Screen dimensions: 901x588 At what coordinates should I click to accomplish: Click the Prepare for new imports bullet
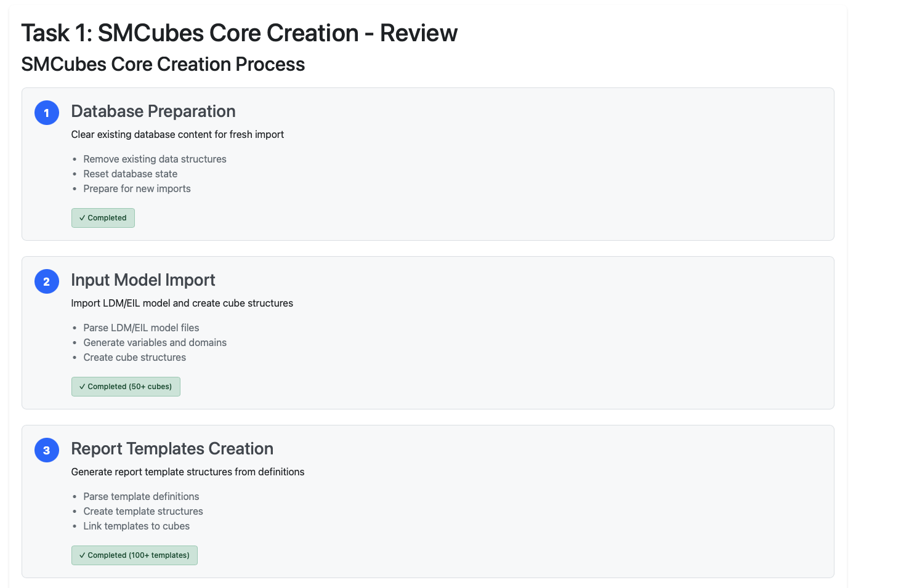pyautogui.click(x=137, y=188)
